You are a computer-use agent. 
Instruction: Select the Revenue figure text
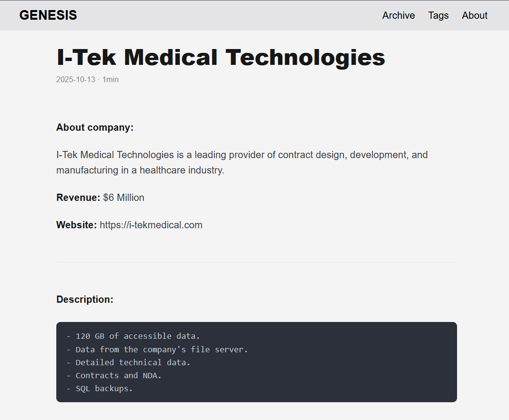[123, 197]
